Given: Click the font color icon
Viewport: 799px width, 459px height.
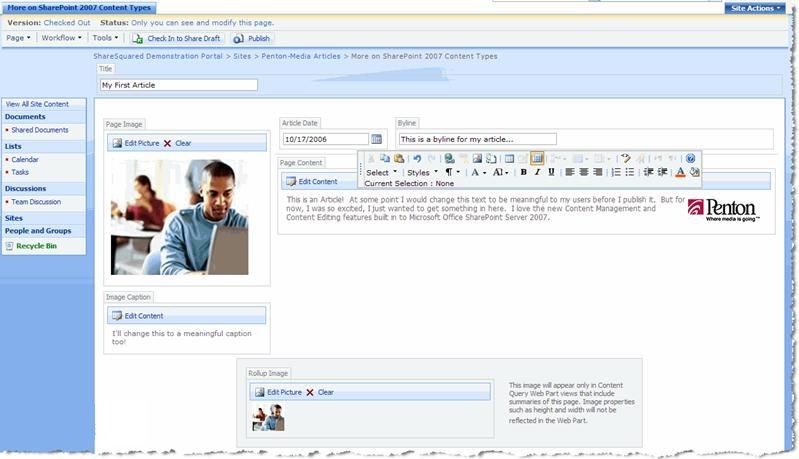Looking at the screenshot, I should (x=680, y=172).
